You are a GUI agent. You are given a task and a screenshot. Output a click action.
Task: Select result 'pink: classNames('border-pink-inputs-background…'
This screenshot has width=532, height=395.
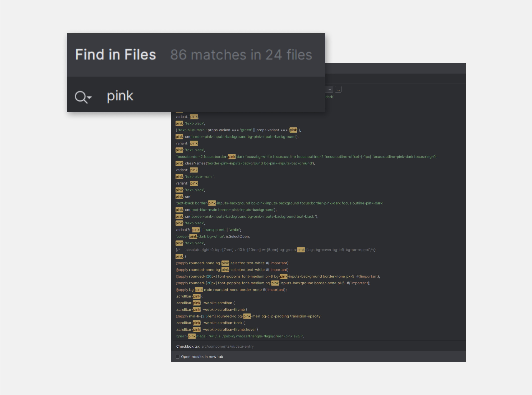245,163
